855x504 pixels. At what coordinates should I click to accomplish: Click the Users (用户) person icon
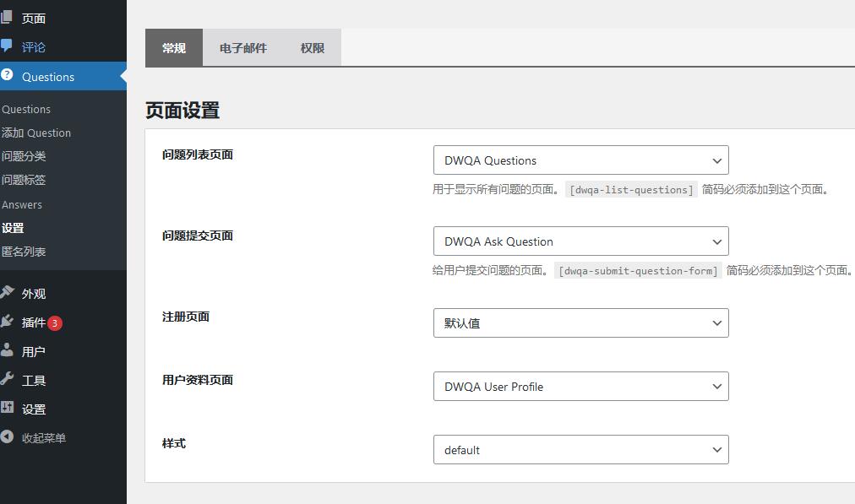coord(7,350)
